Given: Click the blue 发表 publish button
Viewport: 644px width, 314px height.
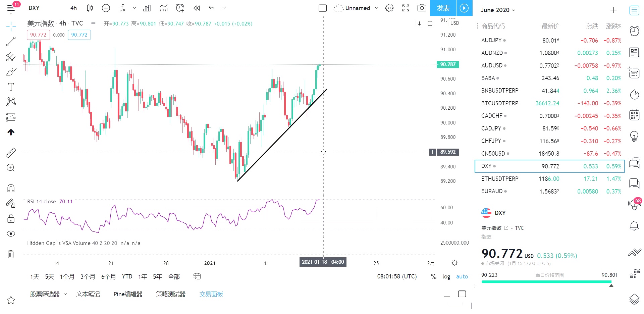Looking at the screenshot, I should pyautogui.click(x=443, y=8).
